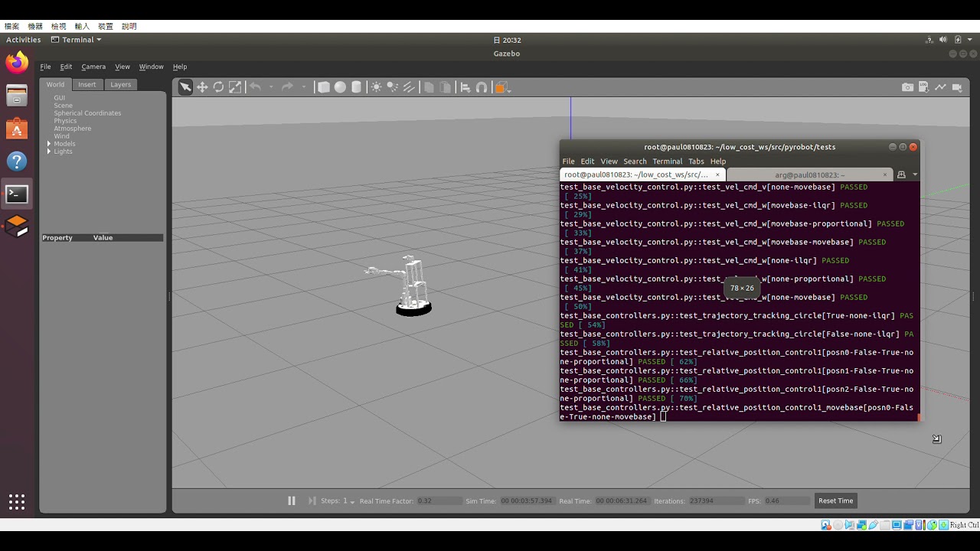Image resolution: width=980 pixels, height=551 pixels.
Task: Open the Search menu in terminal window
Action: [x=635, y=161]
